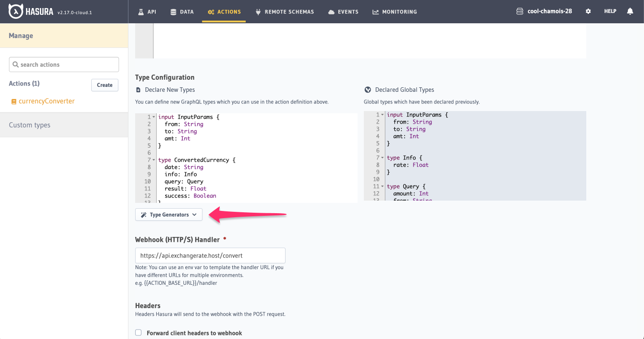Open the Type Generators dropdown
The image size is (644, 339).
[x=168, y=215]
